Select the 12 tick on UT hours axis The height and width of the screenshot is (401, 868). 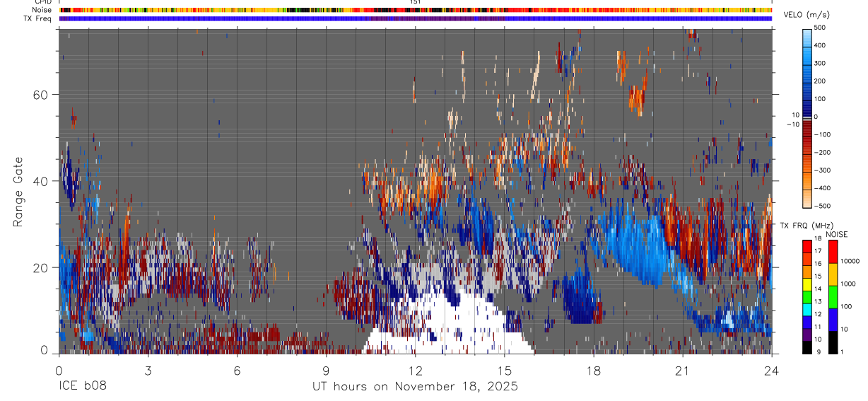click(416, 370)
